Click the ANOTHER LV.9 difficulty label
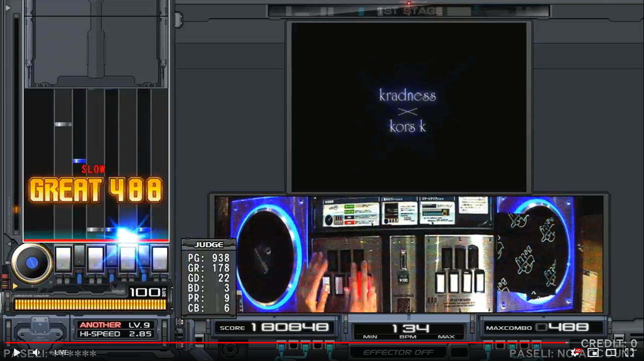This screenshot has height=361, width=644. point(115,325)
